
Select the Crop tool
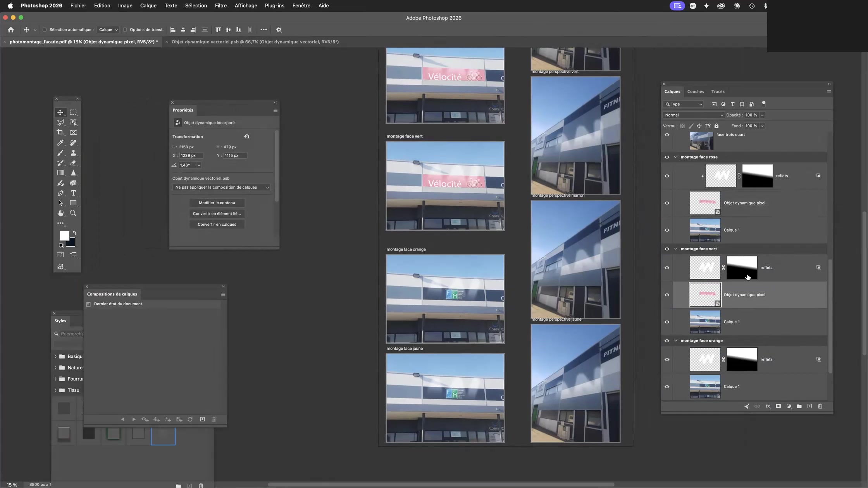(x=60, y=132)
